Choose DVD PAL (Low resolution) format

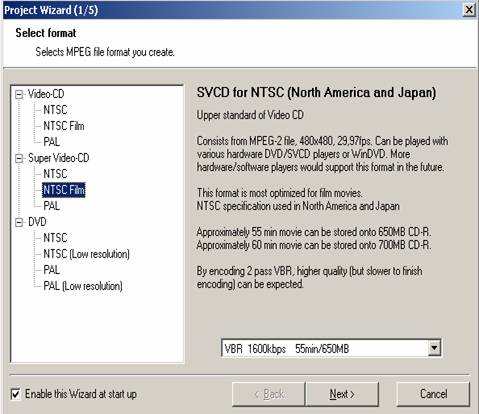(83, 286)
